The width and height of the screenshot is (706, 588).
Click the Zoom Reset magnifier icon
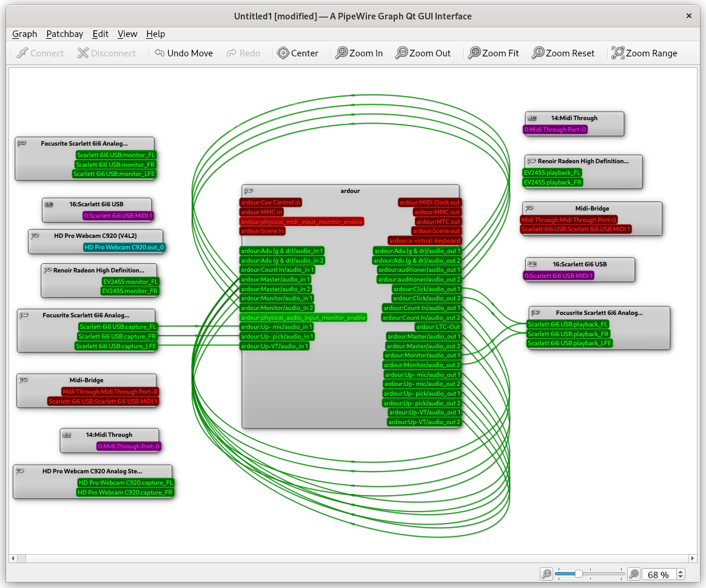point(537,53)
